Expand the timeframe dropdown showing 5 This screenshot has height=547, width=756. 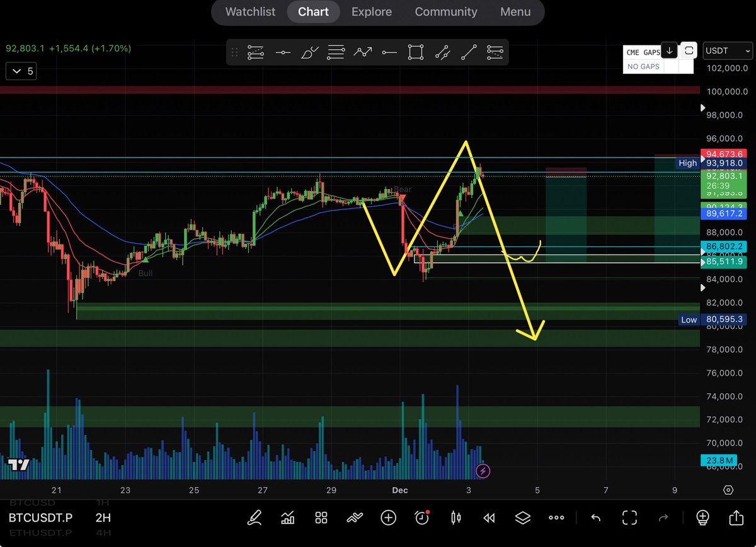point(21,71)
